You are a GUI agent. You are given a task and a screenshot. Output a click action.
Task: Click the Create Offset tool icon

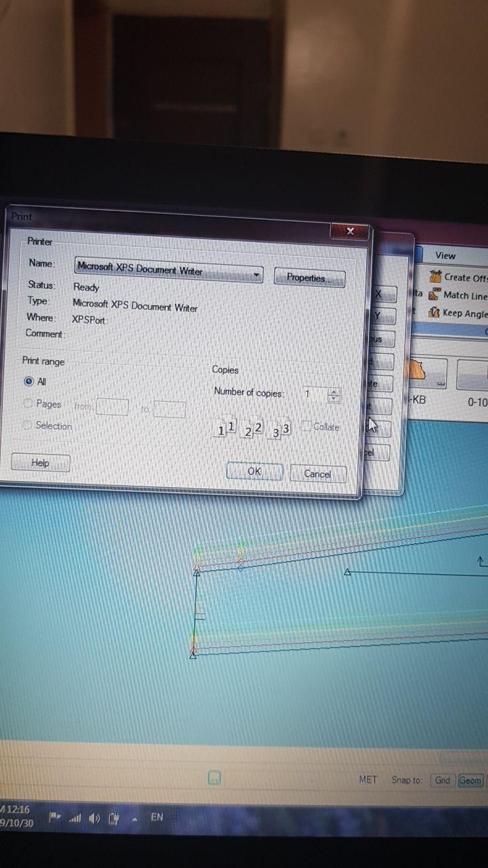[435, 277]
